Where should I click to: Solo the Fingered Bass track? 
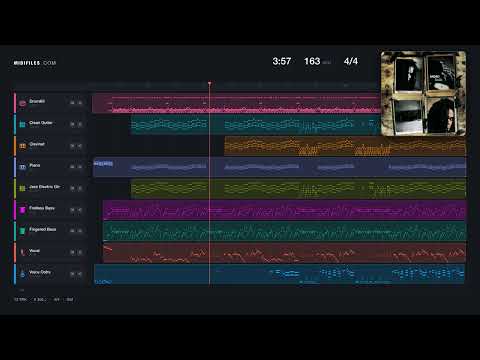pyautogui.click(x=80, y=231)
